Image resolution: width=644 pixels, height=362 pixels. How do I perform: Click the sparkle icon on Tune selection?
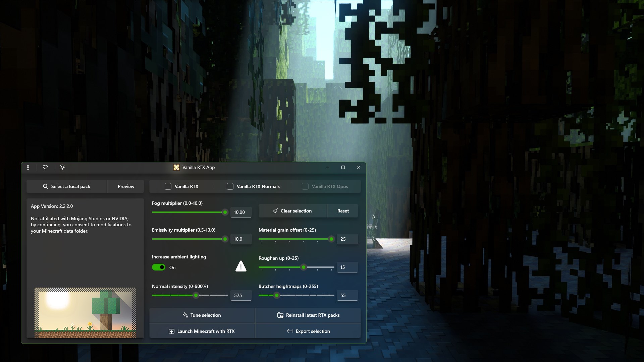coord(185,315)
